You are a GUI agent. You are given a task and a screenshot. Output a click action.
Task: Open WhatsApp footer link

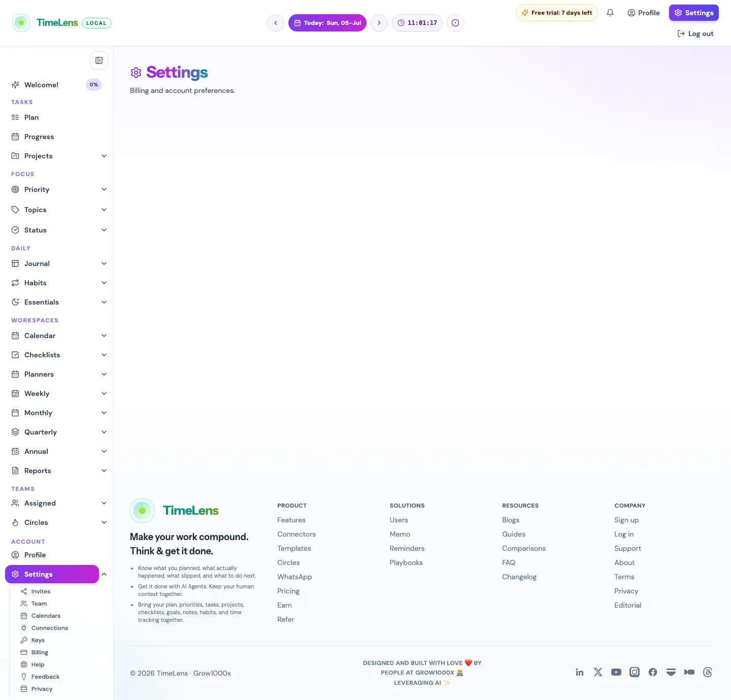coord(294,577)
